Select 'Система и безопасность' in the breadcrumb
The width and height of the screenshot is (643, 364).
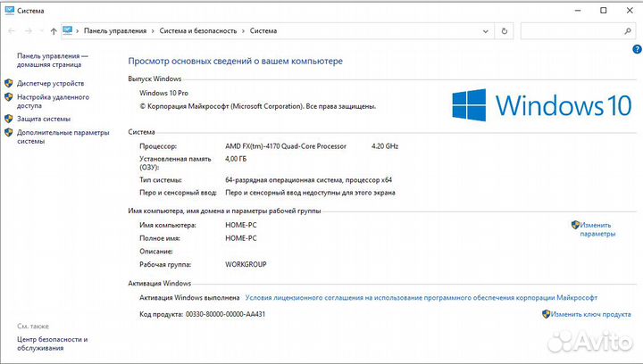(x=198, y=30)
